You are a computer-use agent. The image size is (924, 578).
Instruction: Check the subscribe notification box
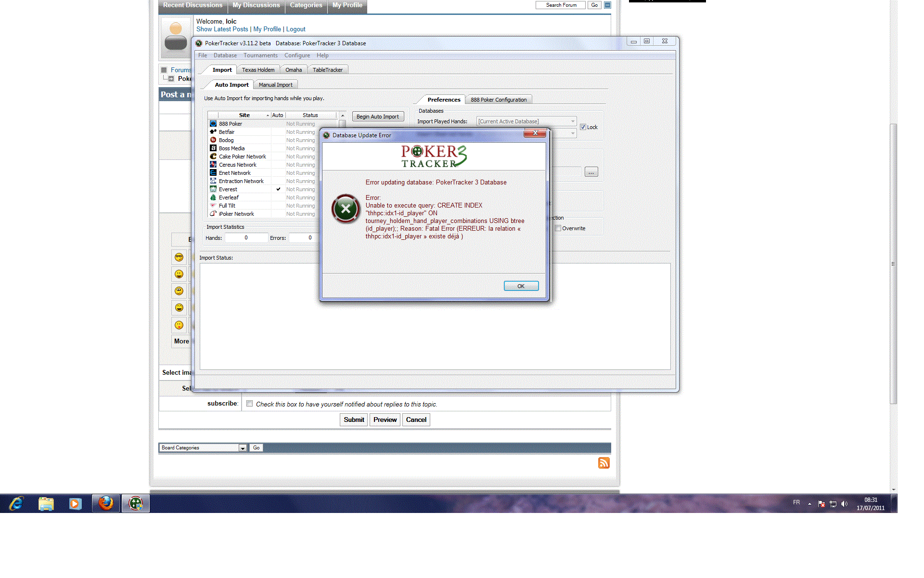(x=249, y=404)
